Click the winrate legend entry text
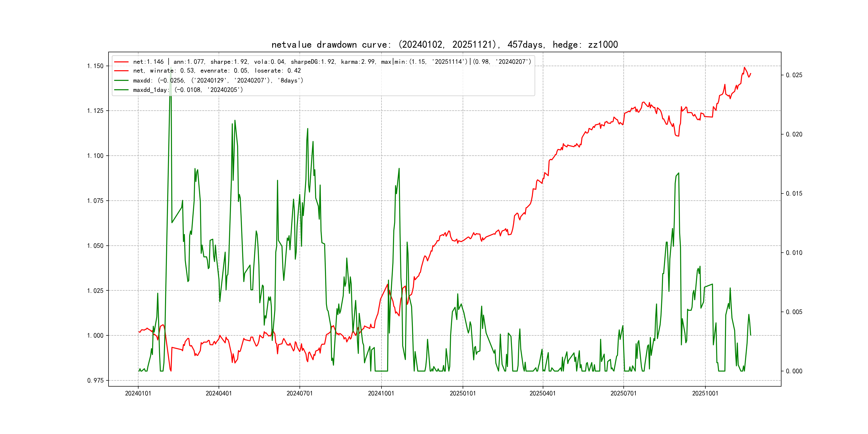868x434 pixels. [217, 71]
